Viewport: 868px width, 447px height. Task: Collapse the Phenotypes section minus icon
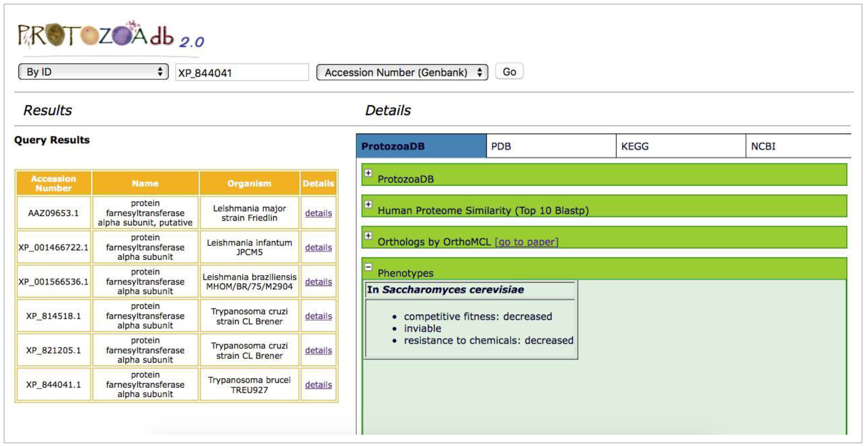368,267
